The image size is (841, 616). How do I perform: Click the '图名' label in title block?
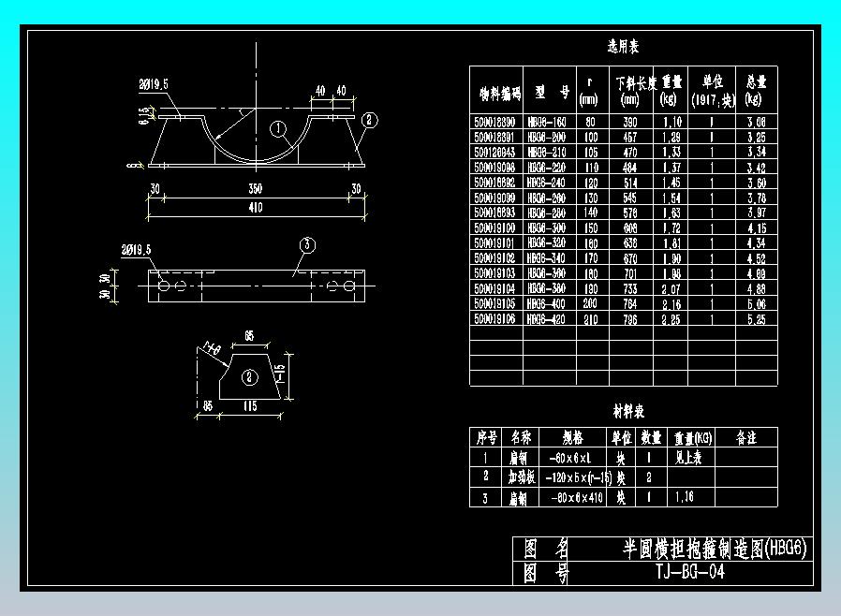(545, 549)
